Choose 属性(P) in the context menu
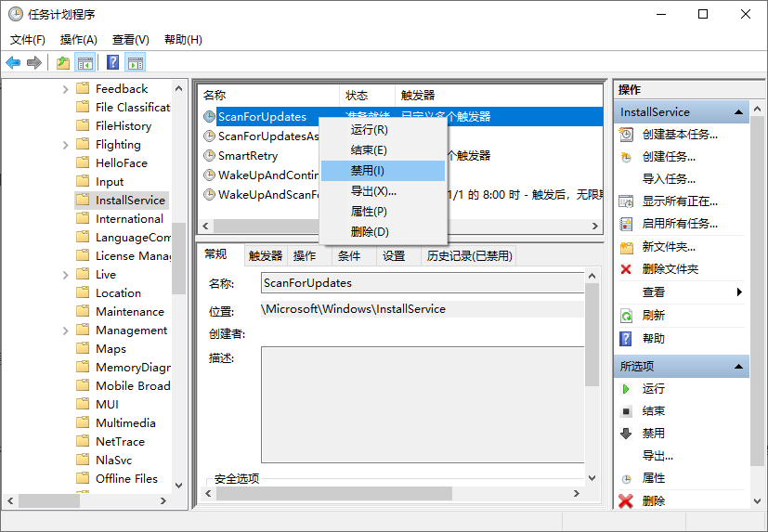The width and height of the screenshot is (768, 532). pyautogui.click(x=383, y=212)
